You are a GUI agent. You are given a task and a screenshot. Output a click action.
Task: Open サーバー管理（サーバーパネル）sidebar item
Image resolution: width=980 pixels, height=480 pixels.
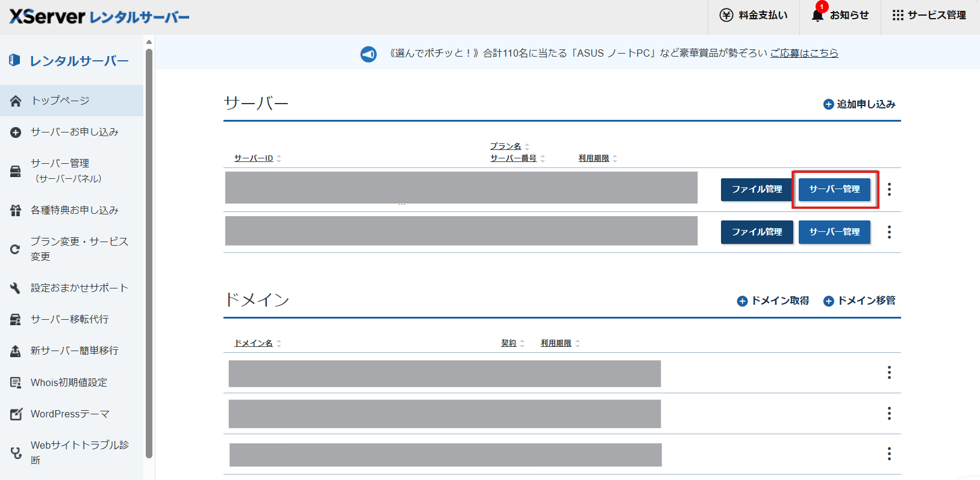pyautogui.click(x=72, y=171)
